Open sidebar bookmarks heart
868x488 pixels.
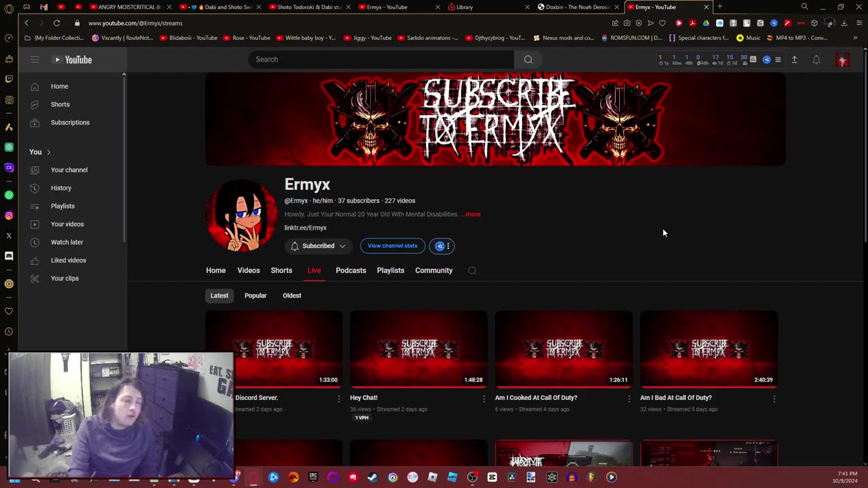point(9,311)
